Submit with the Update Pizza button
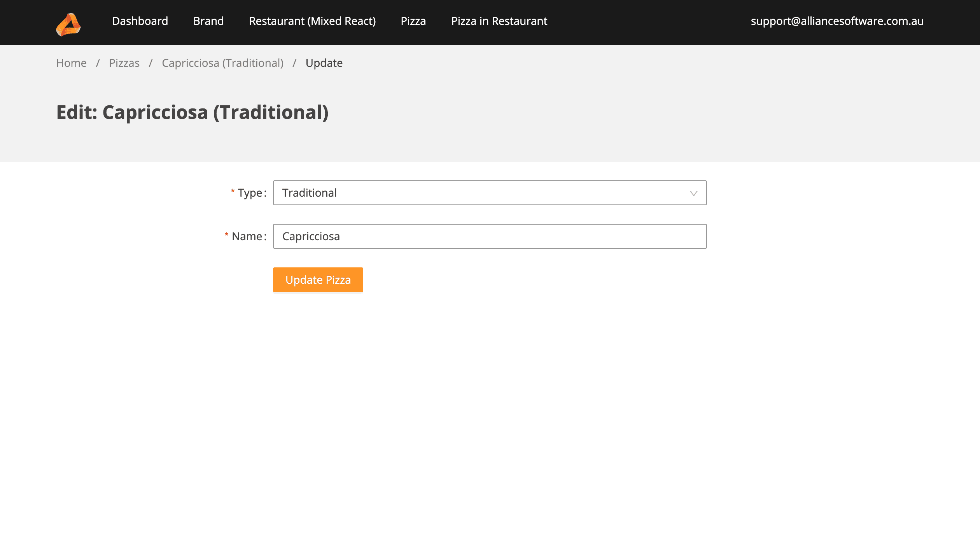Screen dimensions: 980x548 point(318,280)
